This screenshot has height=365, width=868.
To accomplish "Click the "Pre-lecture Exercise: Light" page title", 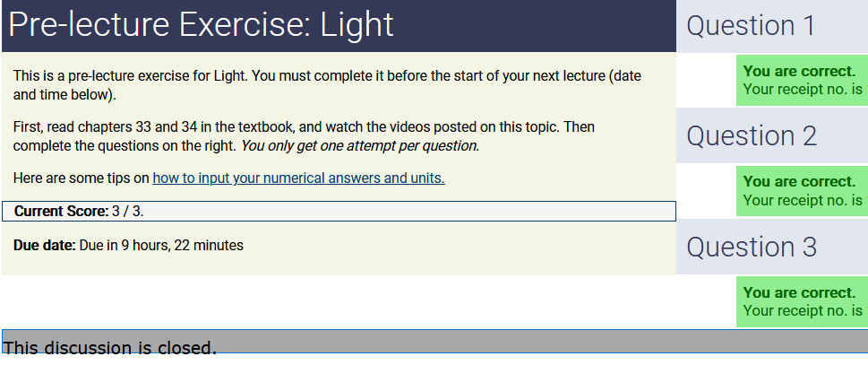I will [201, 26].
